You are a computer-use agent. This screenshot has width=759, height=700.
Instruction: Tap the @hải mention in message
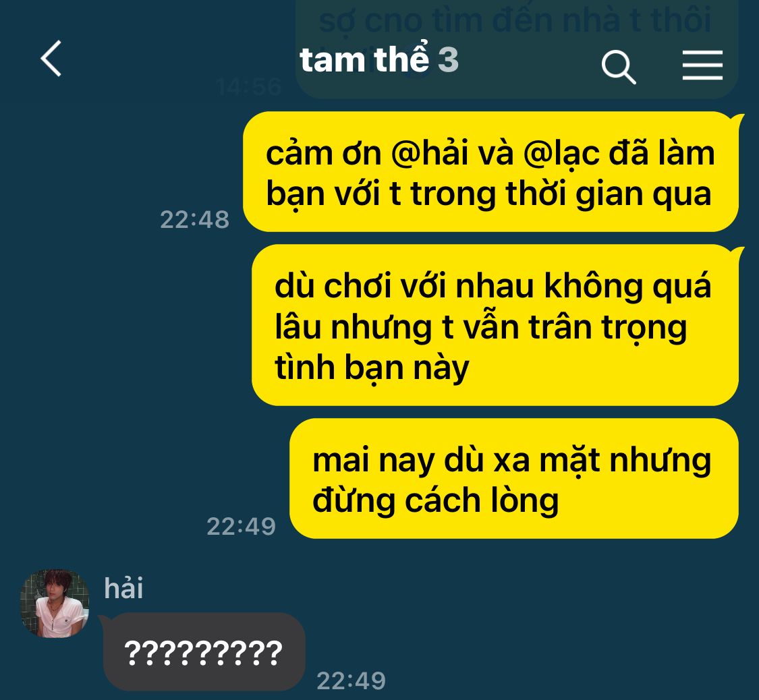(429, 153)
